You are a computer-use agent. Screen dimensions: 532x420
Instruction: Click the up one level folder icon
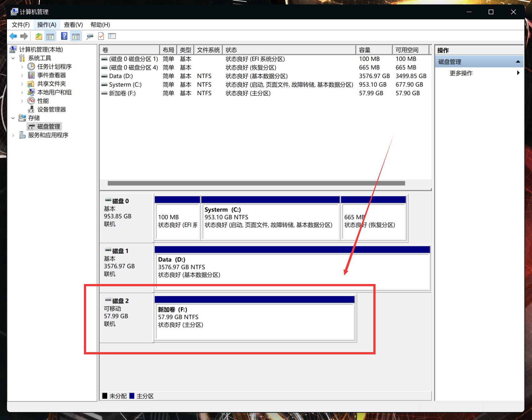38,36
